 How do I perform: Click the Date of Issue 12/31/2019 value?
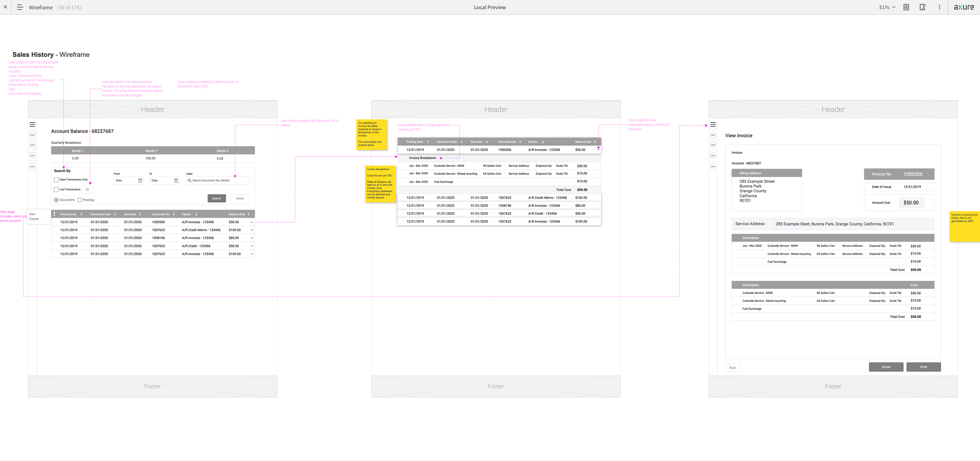(x=912, y=187)
